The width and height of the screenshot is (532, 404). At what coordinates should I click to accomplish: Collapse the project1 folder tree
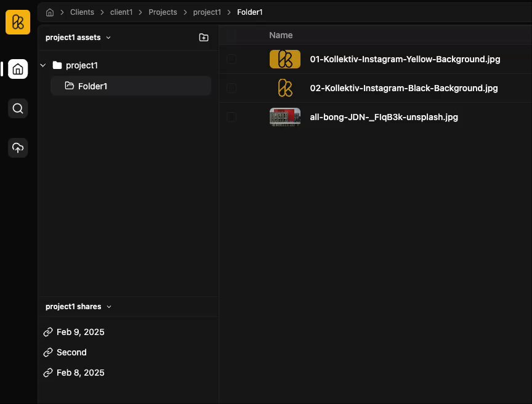43,65
